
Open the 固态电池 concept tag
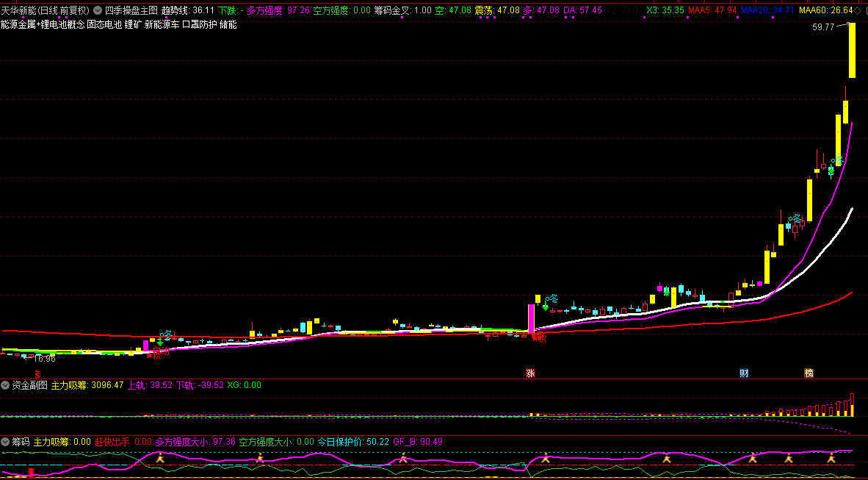tap(104, 24)
